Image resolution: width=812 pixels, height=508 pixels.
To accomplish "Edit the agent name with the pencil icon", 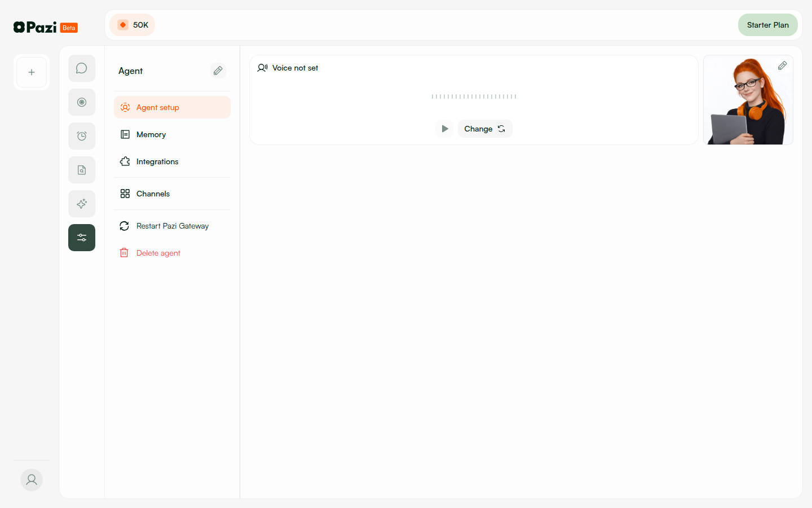I will coord(218,70).
